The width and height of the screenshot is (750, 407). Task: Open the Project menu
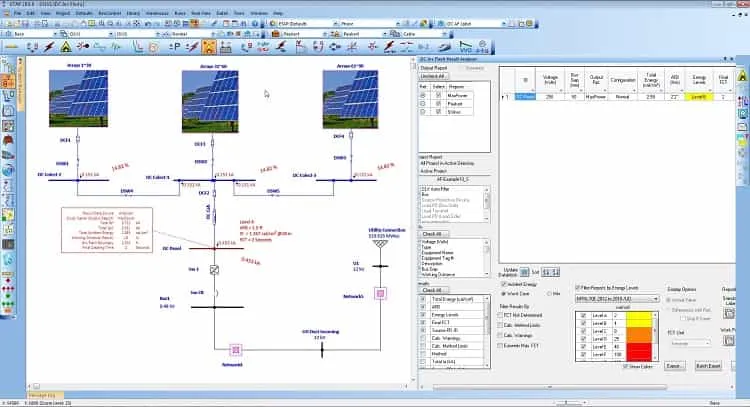pyautogui.click(x=63, y=13)
